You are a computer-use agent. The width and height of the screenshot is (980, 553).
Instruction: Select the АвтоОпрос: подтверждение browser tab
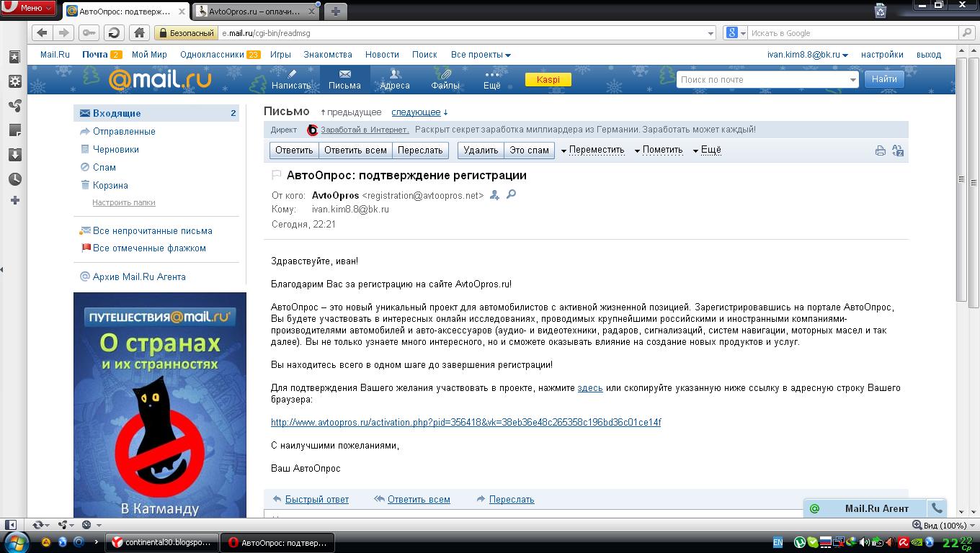coord(126,11)
